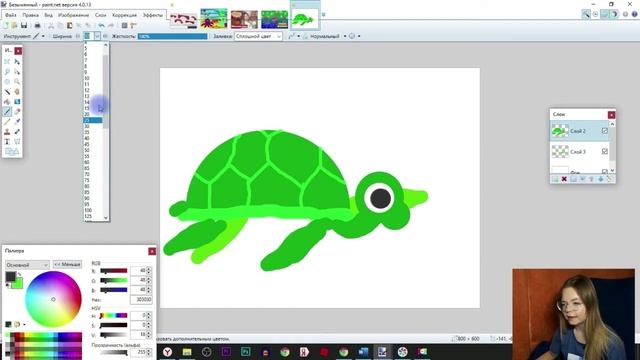This screenshot has height=360, width=640.
Task: Open the antialiasing mode dropdown arrow
Action: point(298,36)
